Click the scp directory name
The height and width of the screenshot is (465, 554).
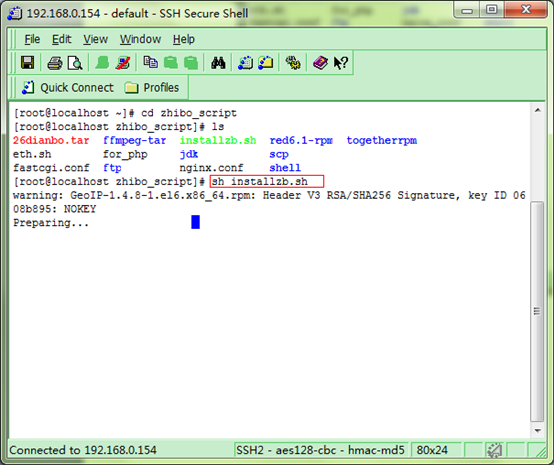279,154
